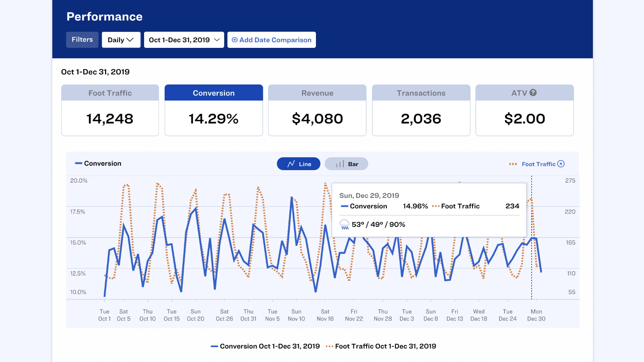Click the plus icon on Add Date Comparison
Screen dimensions: 644x362
[235, 40]
